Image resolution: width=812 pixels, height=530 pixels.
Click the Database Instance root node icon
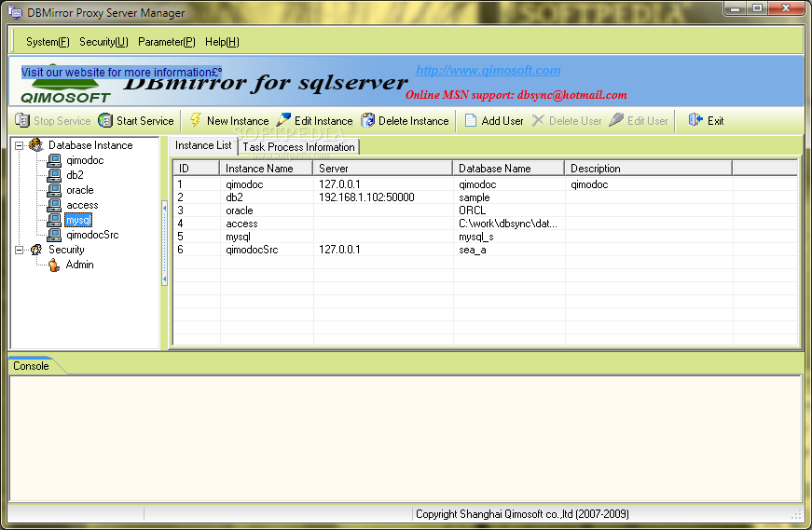(35, 145)
